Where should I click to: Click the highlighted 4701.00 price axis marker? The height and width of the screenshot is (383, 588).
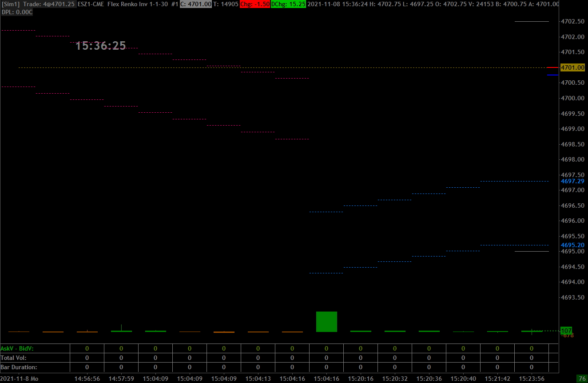[572, 67]
